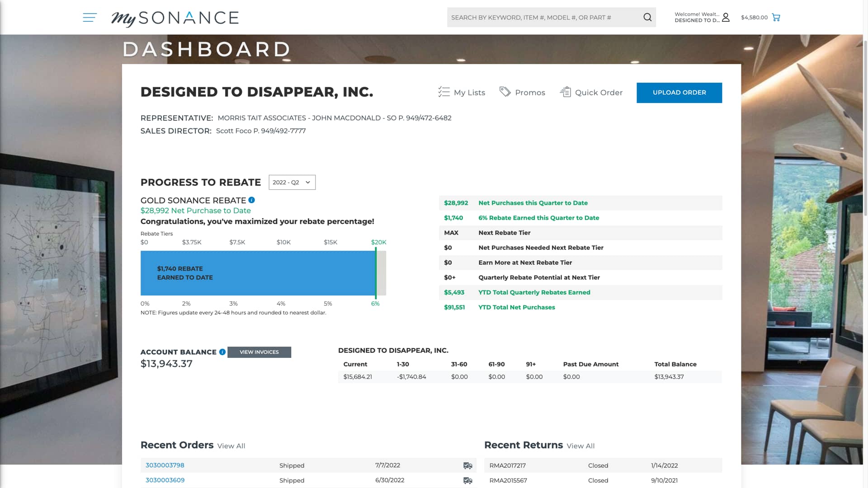
Task: Open order number 3030003798
Action: click(x=165, y=465)
